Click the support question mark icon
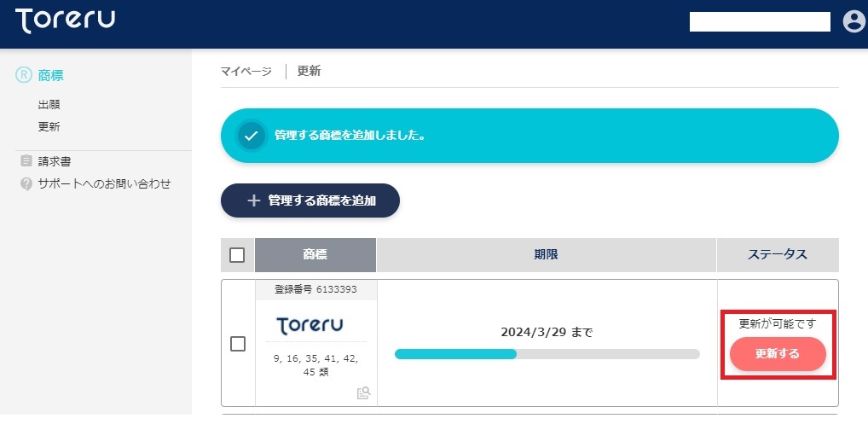868x430 pixels. tap(26, 184)
